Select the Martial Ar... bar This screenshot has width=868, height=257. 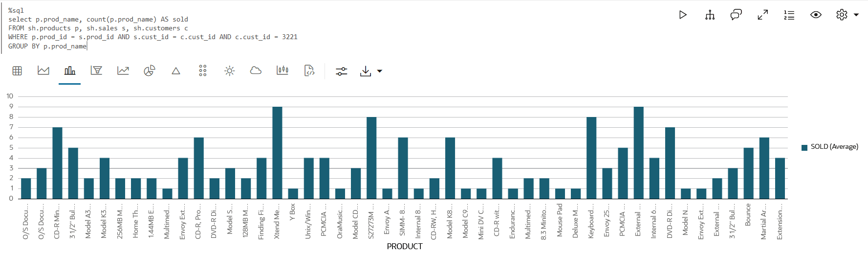[764, 168]
